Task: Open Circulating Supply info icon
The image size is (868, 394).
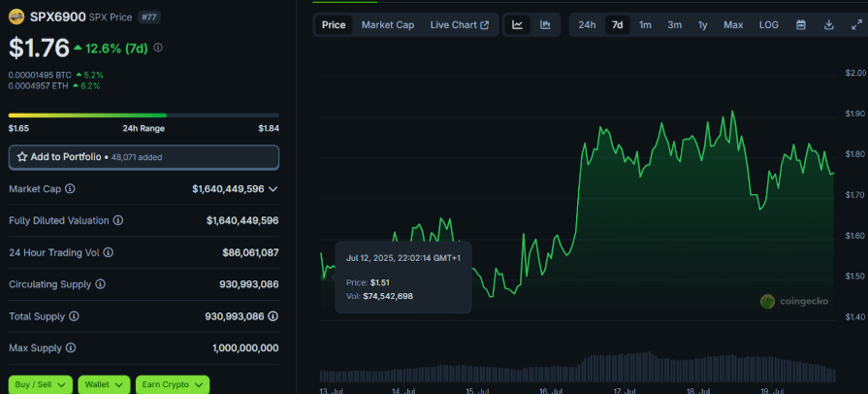Action: coord(100,284)
